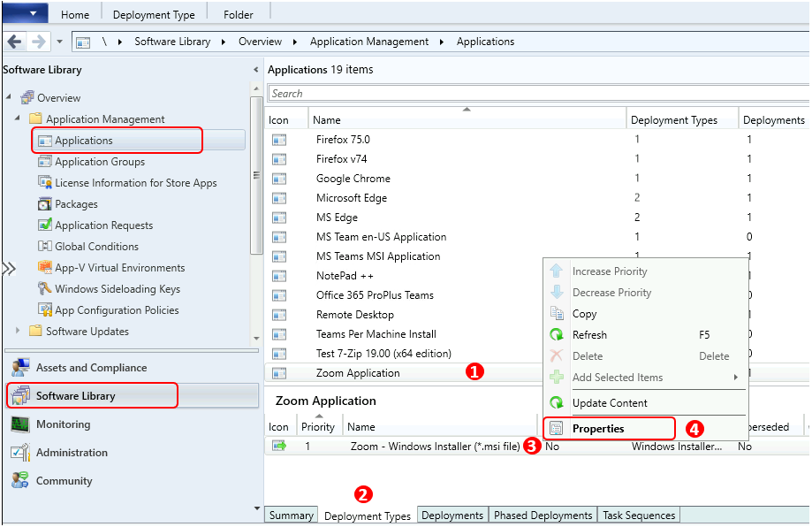Select Zoom - Windows Installer (*.msi file) row

tap(536, 447)
